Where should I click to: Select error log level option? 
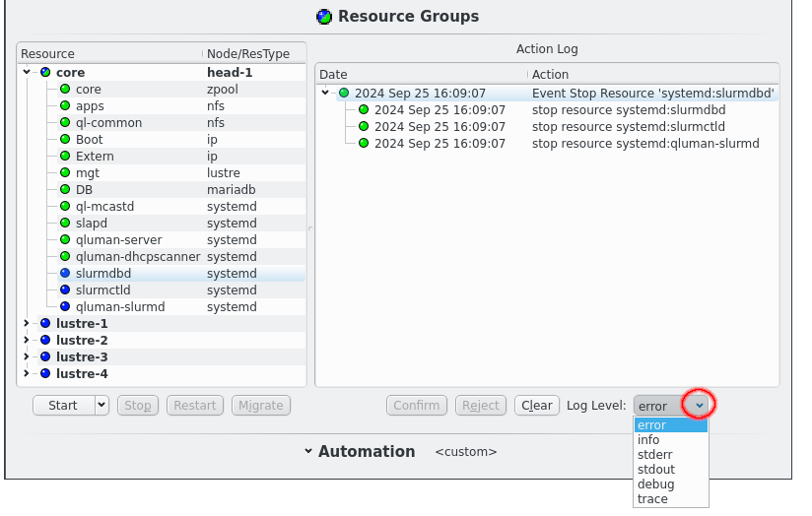point(671,424)
